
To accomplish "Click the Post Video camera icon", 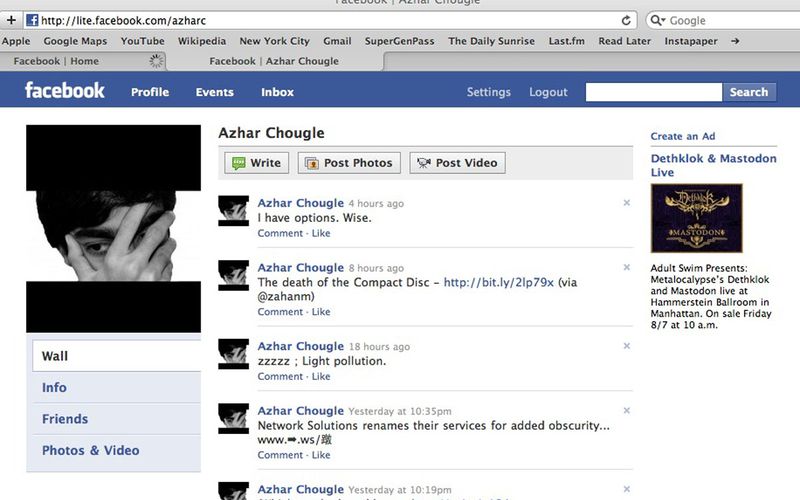I will tap(423, 163).
